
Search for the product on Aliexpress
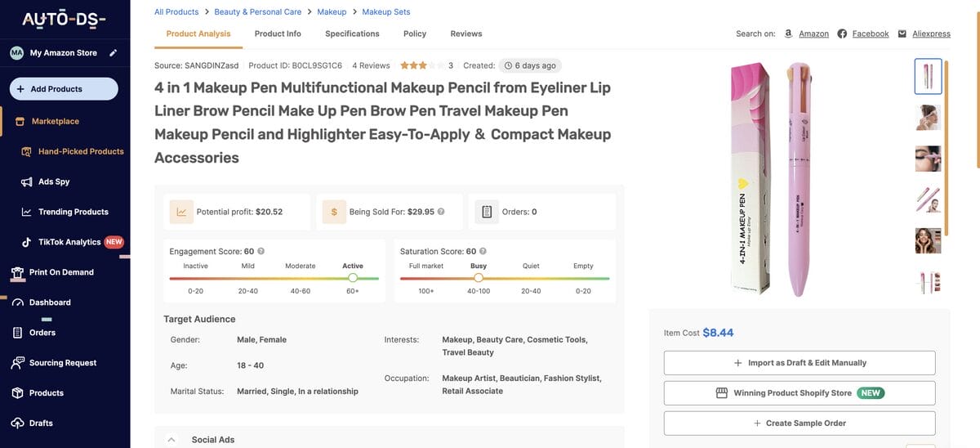tap(931, 34)
